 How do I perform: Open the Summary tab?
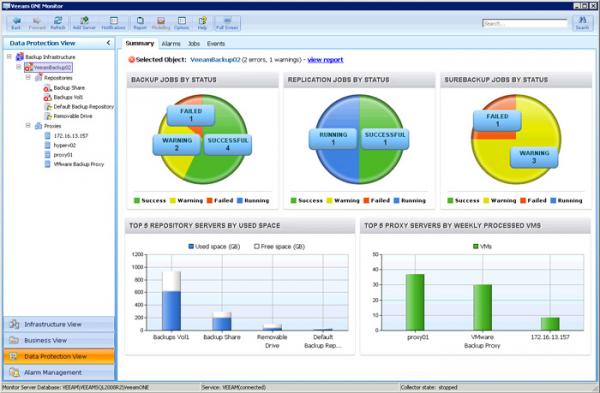pos(140,43)
